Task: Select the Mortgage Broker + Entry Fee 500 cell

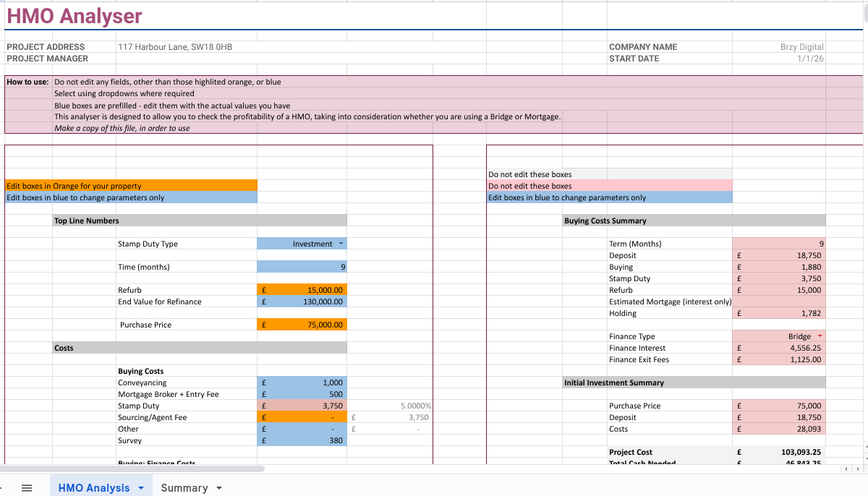Action: point(302,394)
